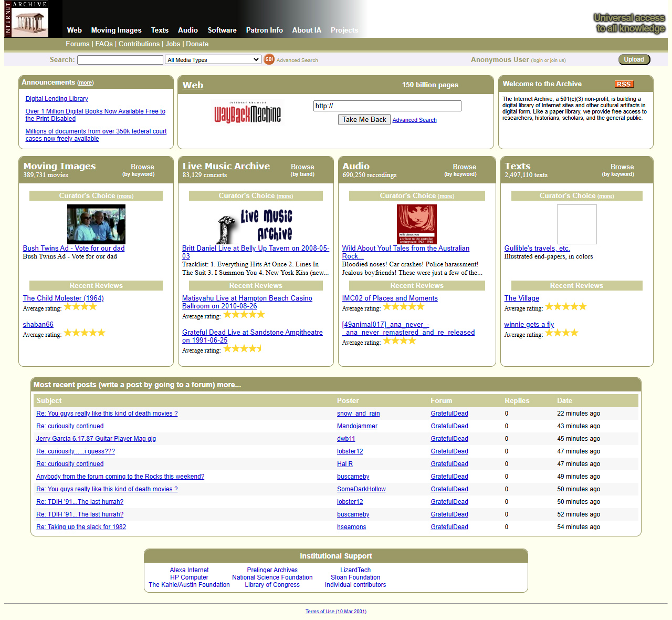Open Library of Congress supporter link
This screenshot has width=672, height=620.
[x=272, y=585]
